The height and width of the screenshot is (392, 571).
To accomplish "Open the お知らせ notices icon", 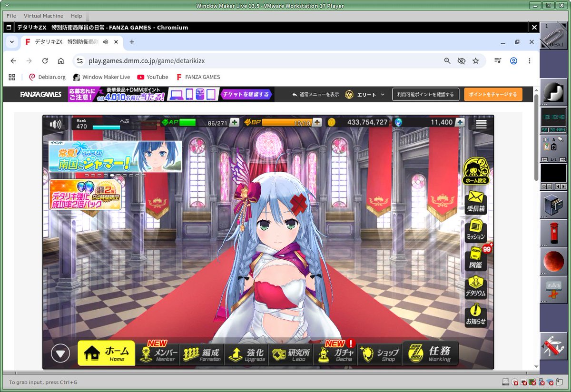I will [476, 315].
